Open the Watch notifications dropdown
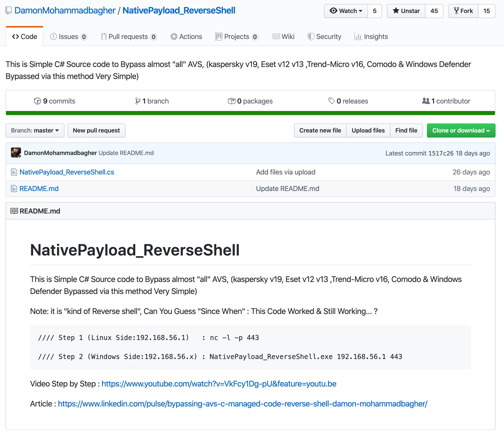504x433 pixels. click(x=346, y=11)
